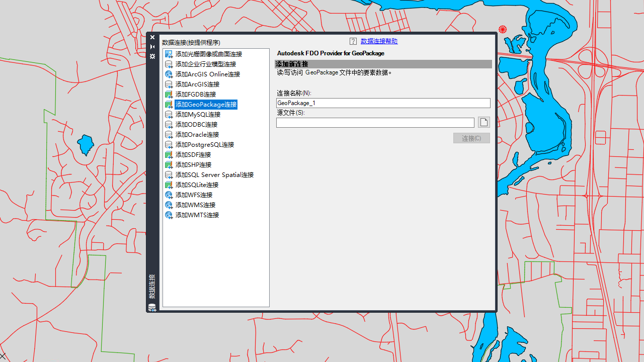Open the 数据连接帮助 help link
Image resolution: width=644 pixels, height=362 pixels.
(379, 41)
